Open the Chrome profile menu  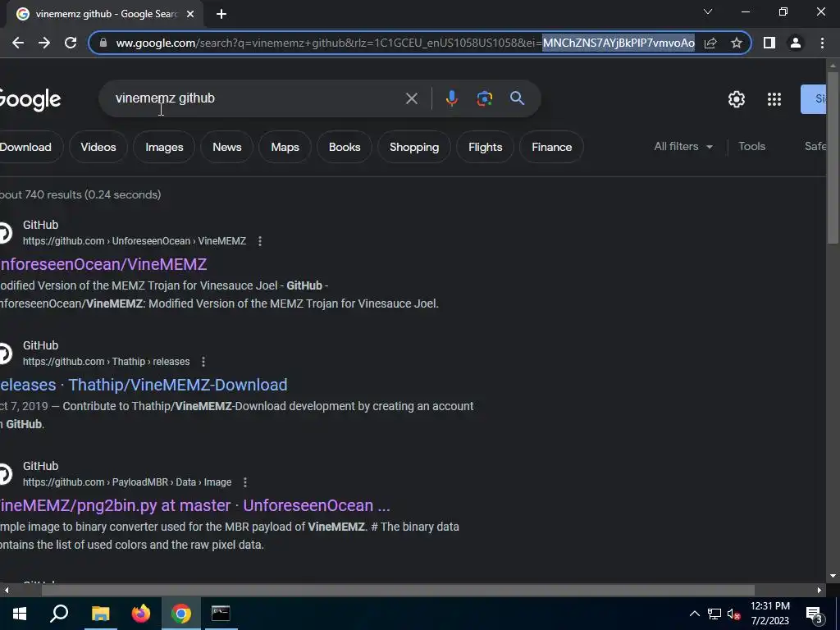click(x=796, y=43)
